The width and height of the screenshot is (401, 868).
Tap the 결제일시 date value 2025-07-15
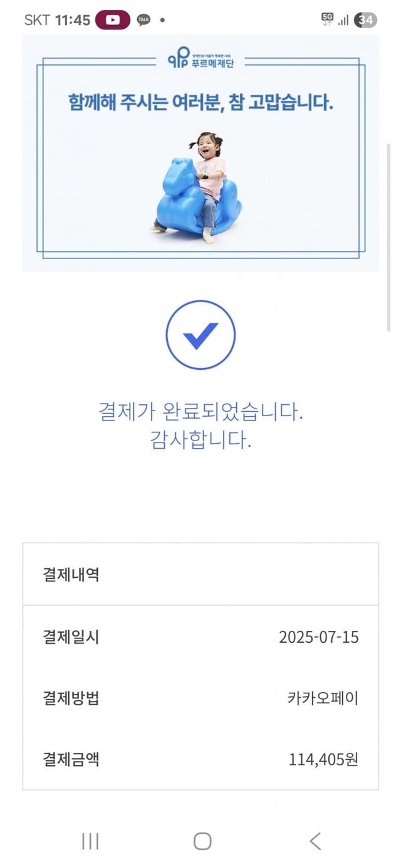(x=318, y=637)
